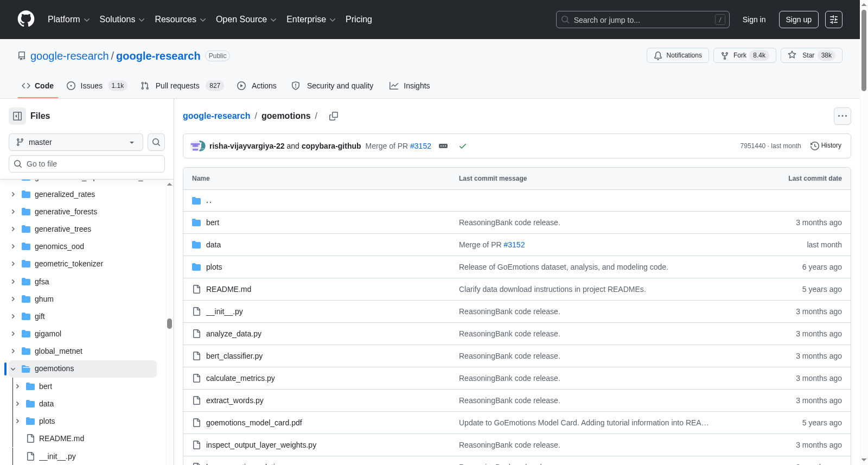Click the ghum folder icon in tree

(26, 299)
